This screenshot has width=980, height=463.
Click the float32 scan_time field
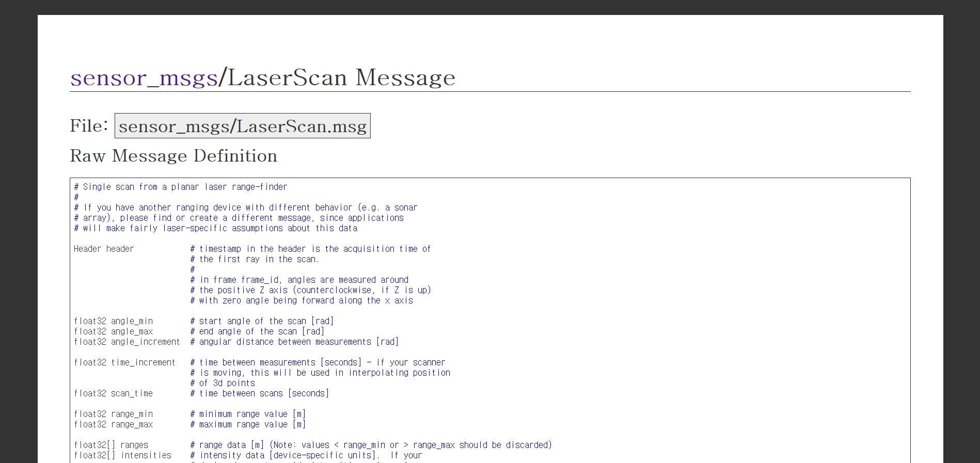[113, 393]
